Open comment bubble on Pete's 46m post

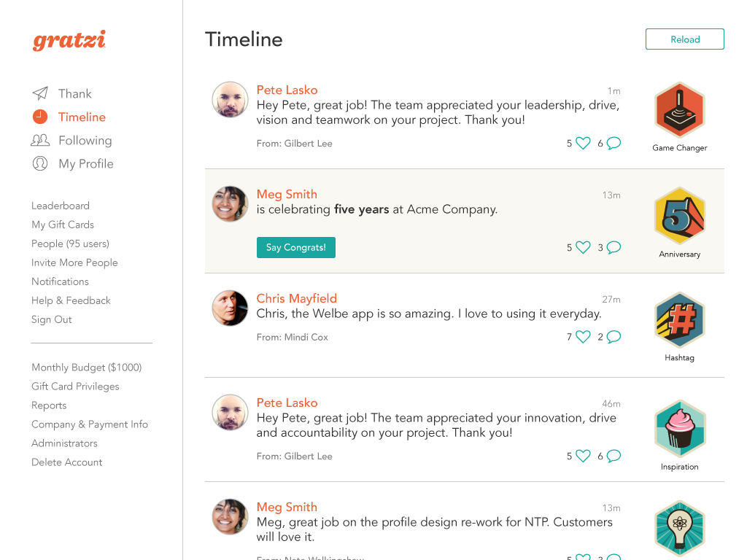(614, 456)
